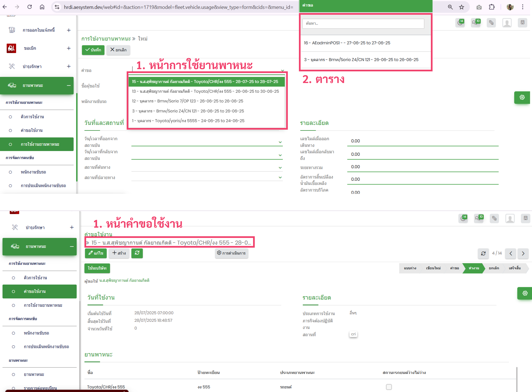This screenshot has height=392, width=532.
Task: Open the สถานที่ต้นทาง dropdown arrow
Action: pos(280,168)
